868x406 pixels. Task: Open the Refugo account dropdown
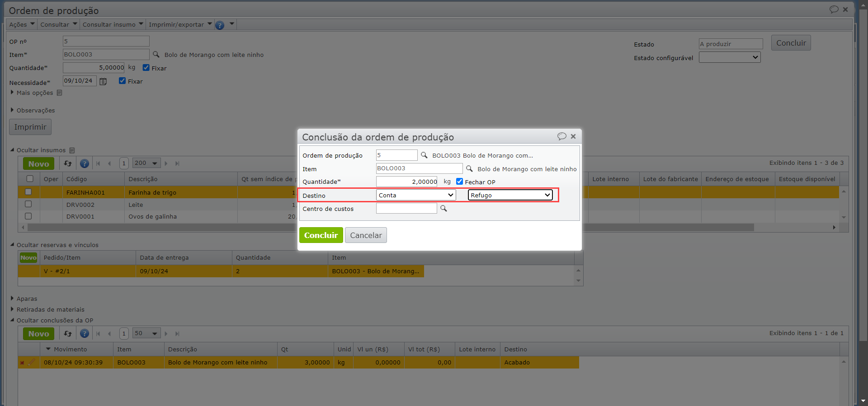(510, 195)
